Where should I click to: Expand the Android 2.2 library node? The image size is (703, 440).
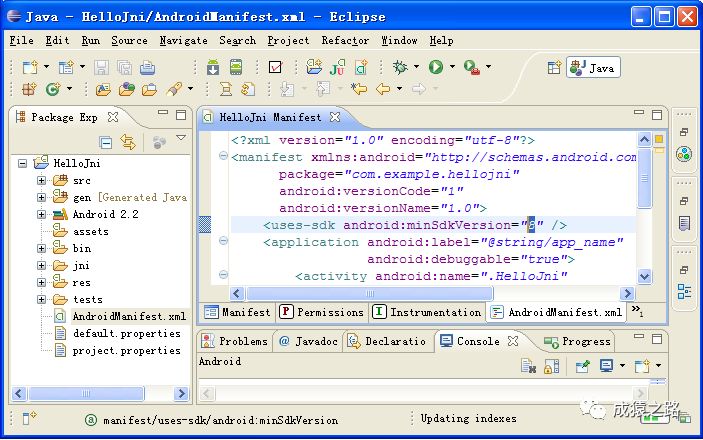[41, 214]
